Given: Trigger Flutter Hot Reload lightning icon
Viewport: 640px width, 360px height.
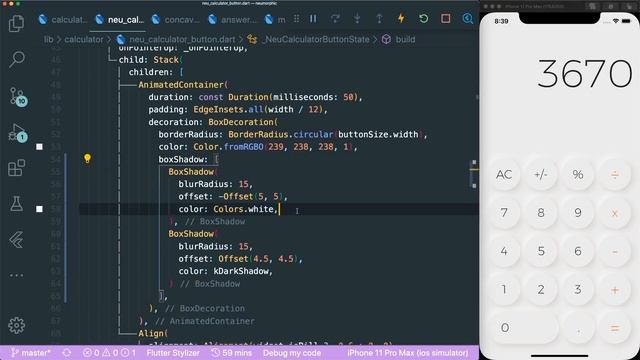Looking at the screenshot, I should click(401, 18).
